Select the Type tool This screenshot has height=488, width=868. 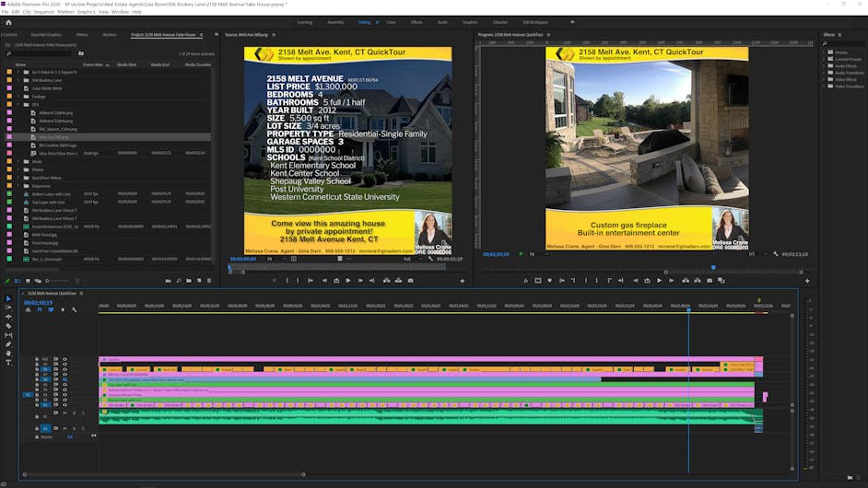8,362
